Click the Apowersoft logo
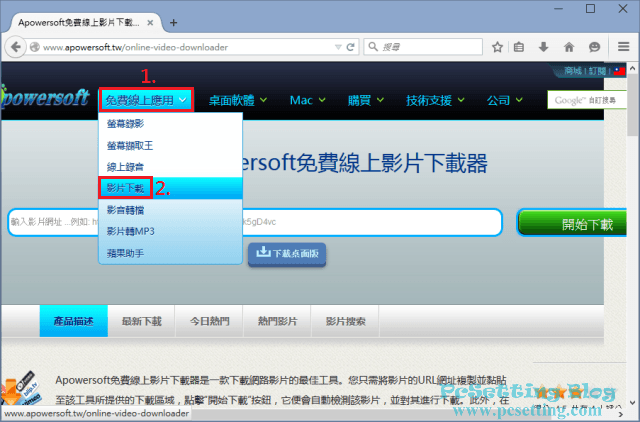Image resolution: width=640 pixels, height=422 pixels. pyautogui.click(x=45, y=97)
